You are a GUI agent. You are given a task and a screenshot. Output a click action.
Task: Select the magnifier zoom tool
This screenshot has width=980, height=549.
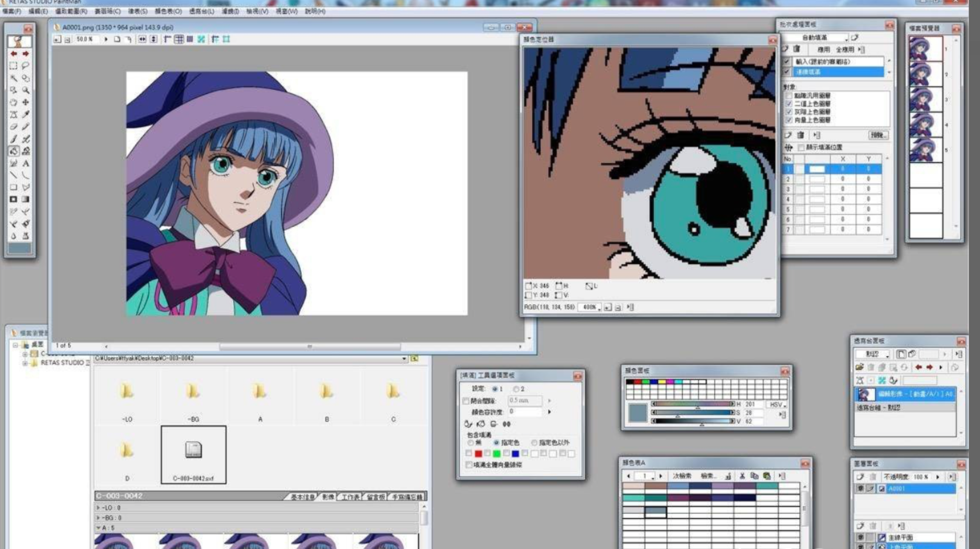point(26,90)
